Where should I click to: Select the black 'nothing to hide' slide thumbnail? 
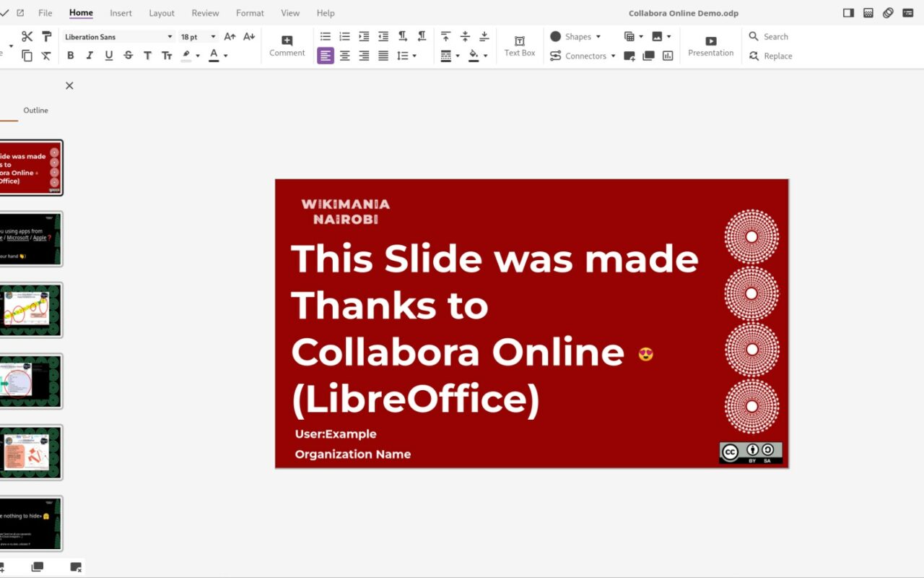31,523
